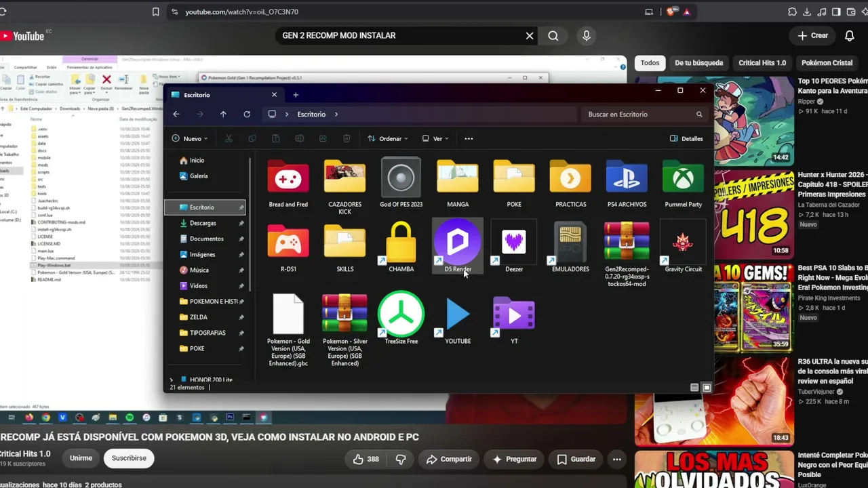Refresh the Escritorio folder view
868x488 pixels.
click(x=247, y=115)
